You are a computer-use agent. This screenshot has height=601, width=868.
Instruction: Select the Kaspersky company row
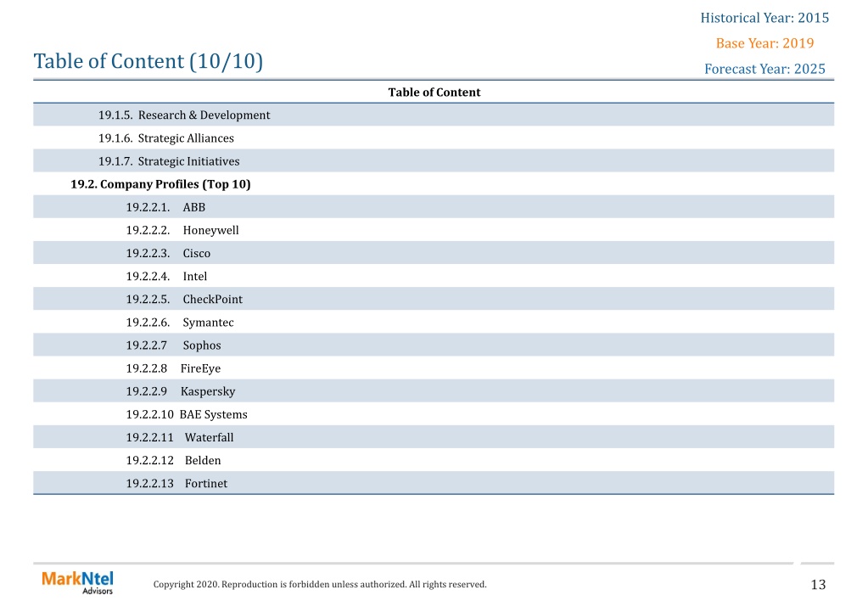click(434, 390)
